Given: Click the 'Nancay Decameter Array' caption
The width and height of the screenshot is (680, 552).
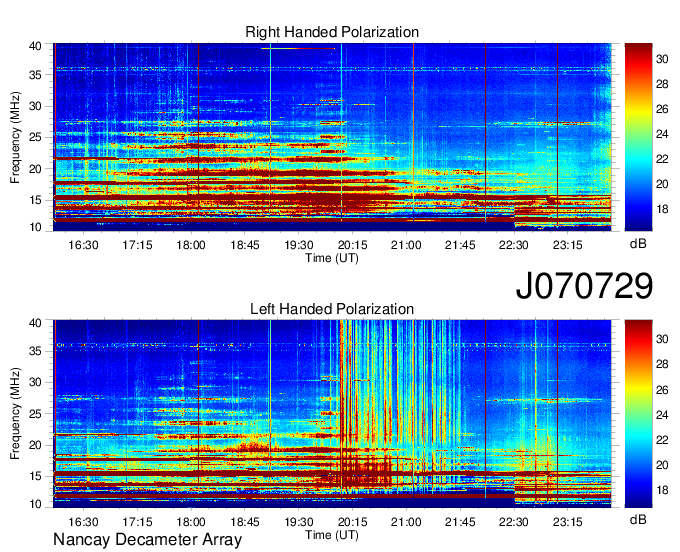Looking at the screenshot, I should [147, 540].
